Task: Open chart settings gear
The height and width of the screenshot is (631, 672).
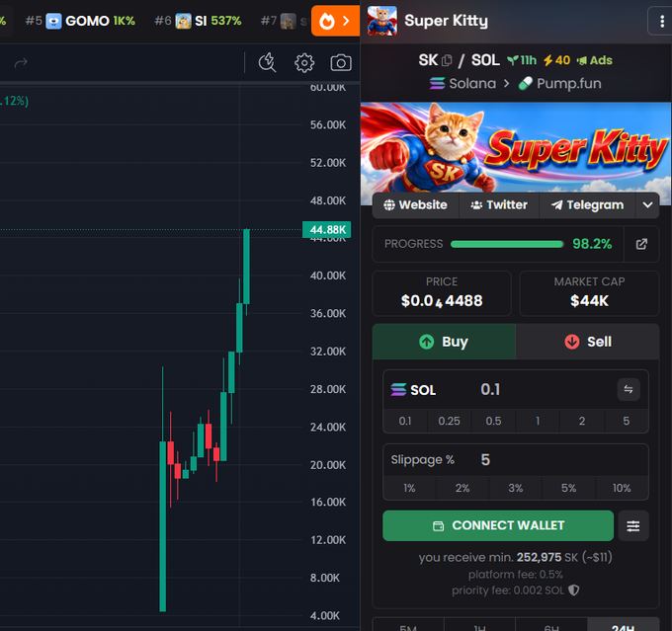Action: [x=304, y=63]
